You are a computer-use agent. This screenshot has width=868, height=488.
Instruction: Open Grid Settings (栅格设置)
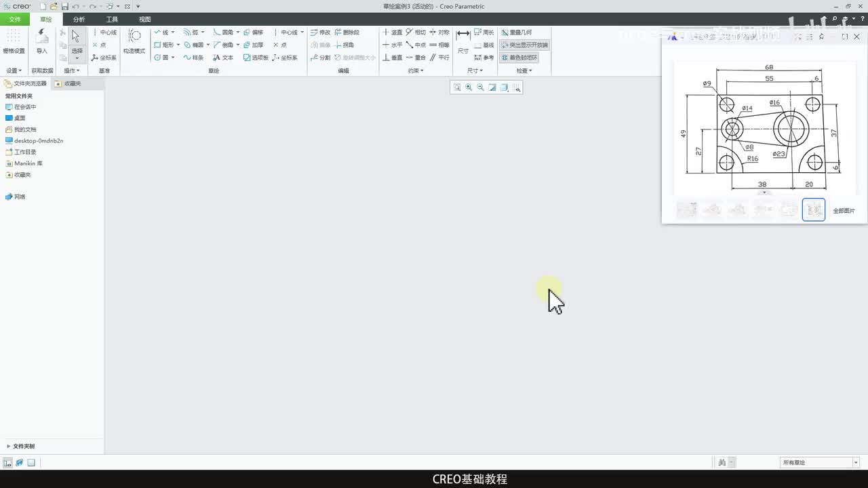pyautogui.click(x=14, y=41)
